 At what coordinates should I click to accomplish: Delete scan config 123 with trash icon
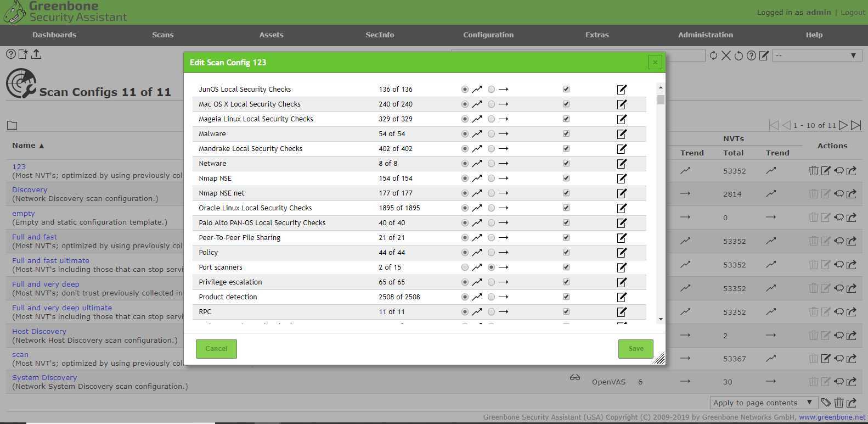point(813,171)
